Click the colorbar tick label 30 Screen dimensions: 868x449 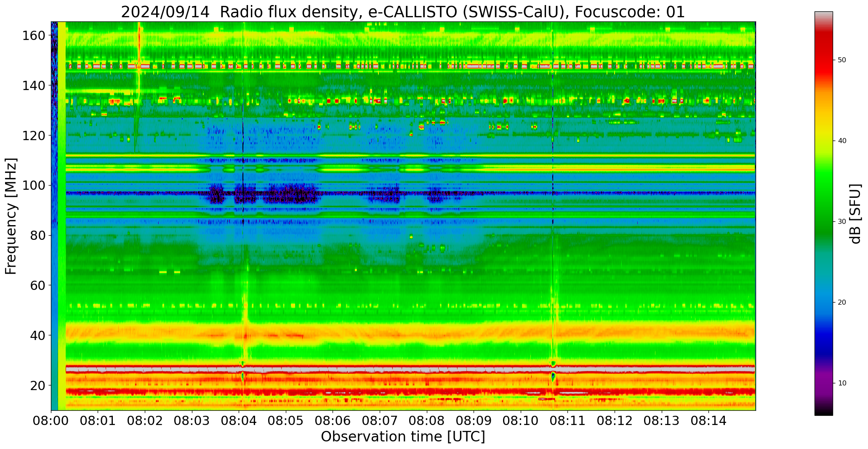tap(842, 222)
